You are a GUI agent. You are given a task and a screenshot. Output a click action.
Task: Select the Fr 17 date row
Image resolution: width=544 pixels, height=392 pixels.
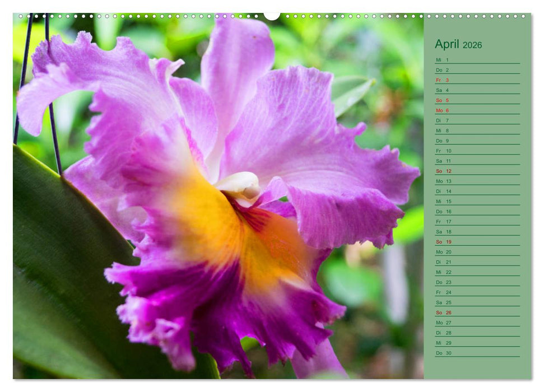click(476, 222)
